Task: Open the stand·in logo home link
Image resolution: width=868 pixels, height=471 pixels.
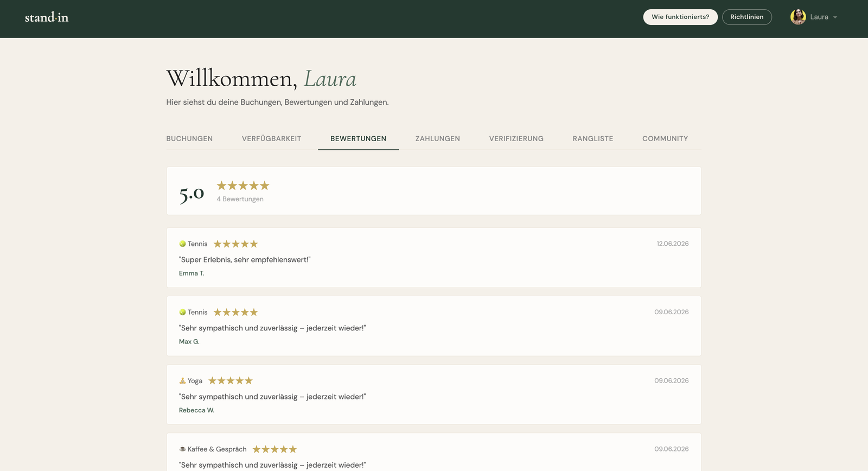Action: 47,17
